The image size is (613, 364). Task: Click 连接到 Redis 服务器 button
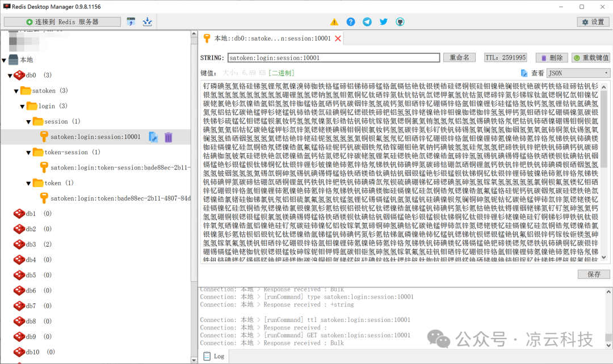[62, 22]
